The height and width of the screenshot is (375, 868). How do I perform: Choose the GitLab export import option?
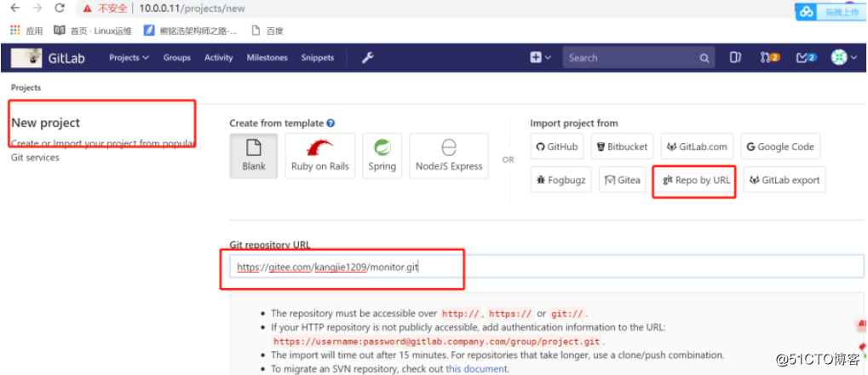pyautogui.click(x=785, y=180)
